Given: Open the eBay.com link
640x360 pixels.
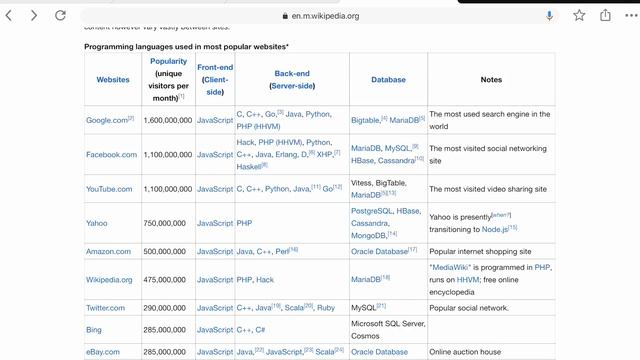Looking at the screenshot, I should click(x=103, y=352).
